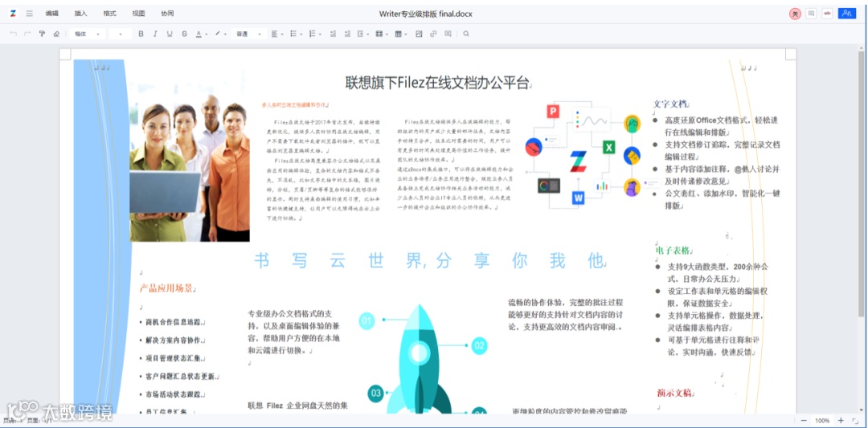Click the Undo arrow icon
868x428 pixels.
tap(14, 34)
